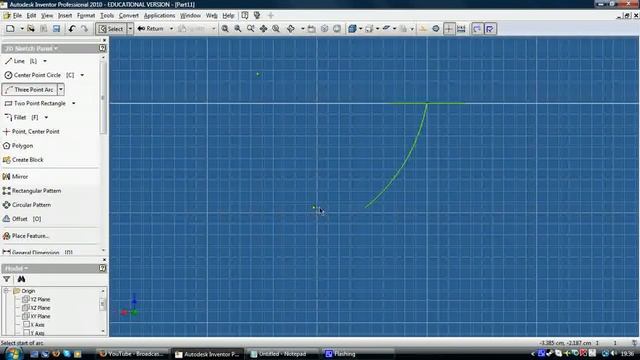640x360 pixels.
Task: Select the Two Point Rectangle tool
Action: pos(35,103)
